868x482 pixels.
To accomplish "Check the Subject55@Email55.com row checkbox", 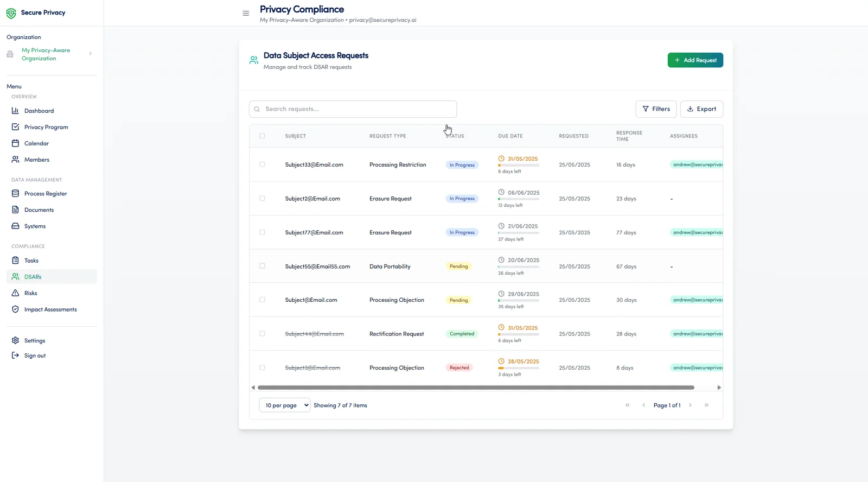I will click(x=262, y=266).
